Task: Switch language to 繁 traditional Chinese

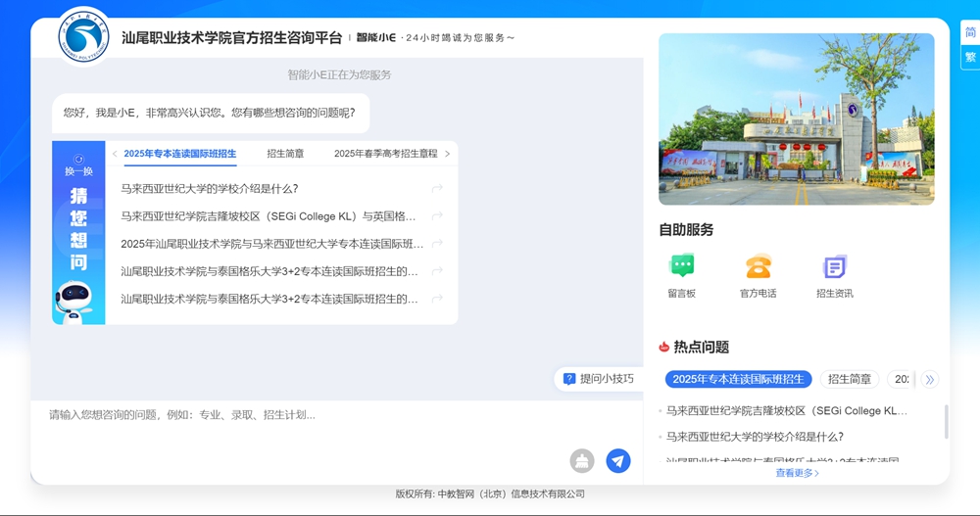Action: 969,57
